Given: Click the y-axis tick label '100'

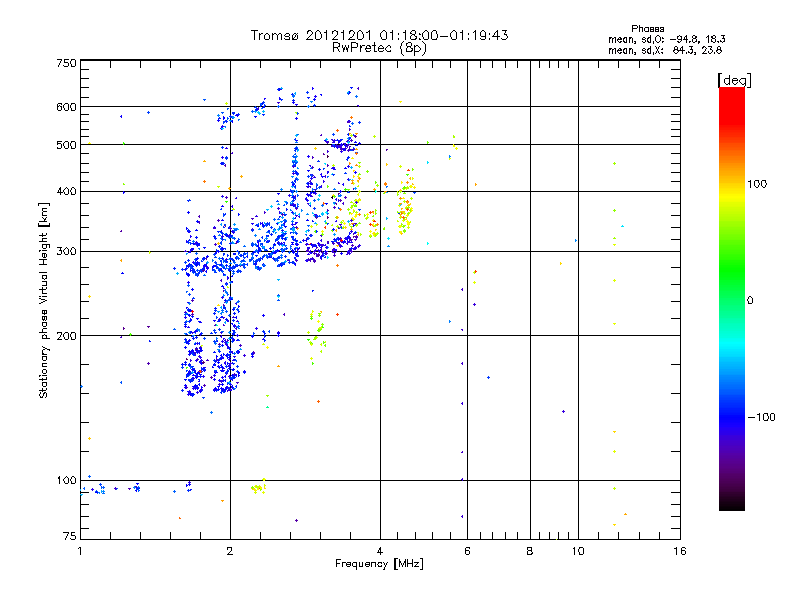Looking at the screenshot, I should tap(66, 480).
